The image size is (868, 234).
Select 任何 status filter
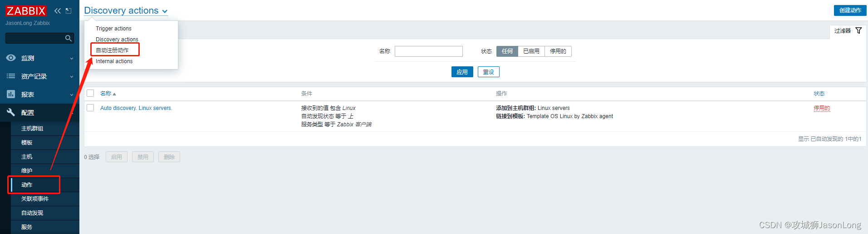click(507, 51)
